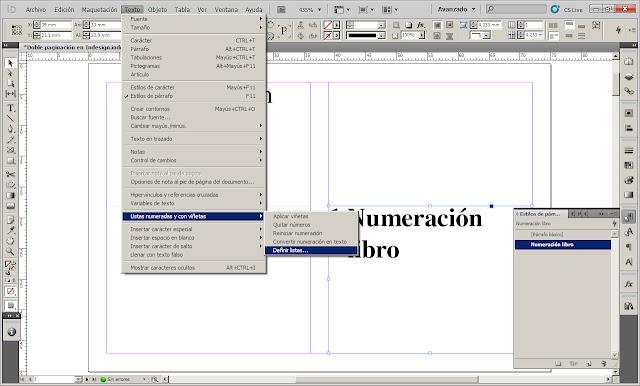Select the Selection tool arrow

click(11, 63)
